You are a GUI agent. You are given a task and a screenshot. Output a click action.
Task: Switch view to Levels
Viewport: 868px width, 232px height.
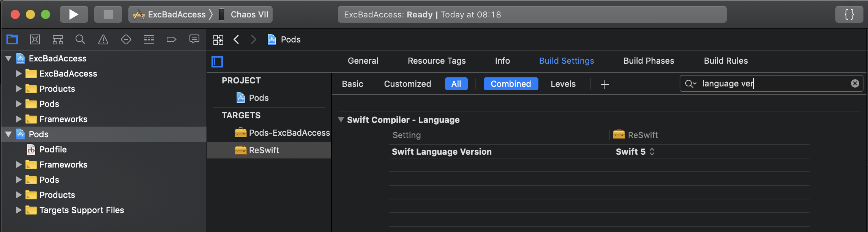tap(563, 84)
